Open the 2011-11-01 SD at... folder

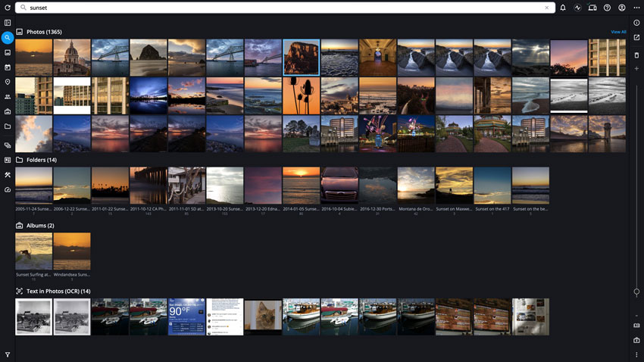click(186, 186)
